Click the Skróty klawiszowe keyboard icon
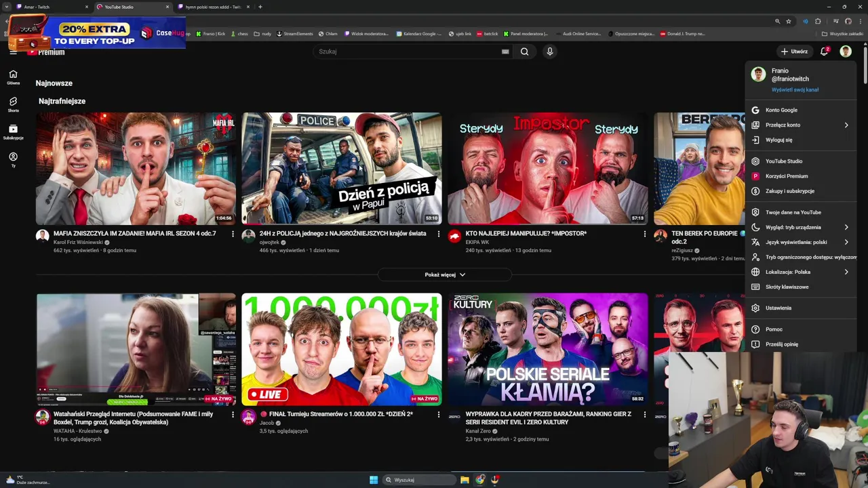 (755, 287)
